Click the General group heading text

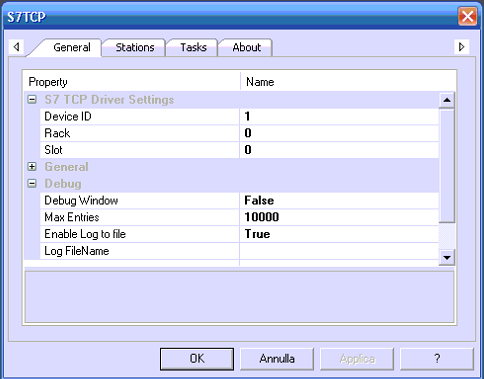tap(66, 167)
